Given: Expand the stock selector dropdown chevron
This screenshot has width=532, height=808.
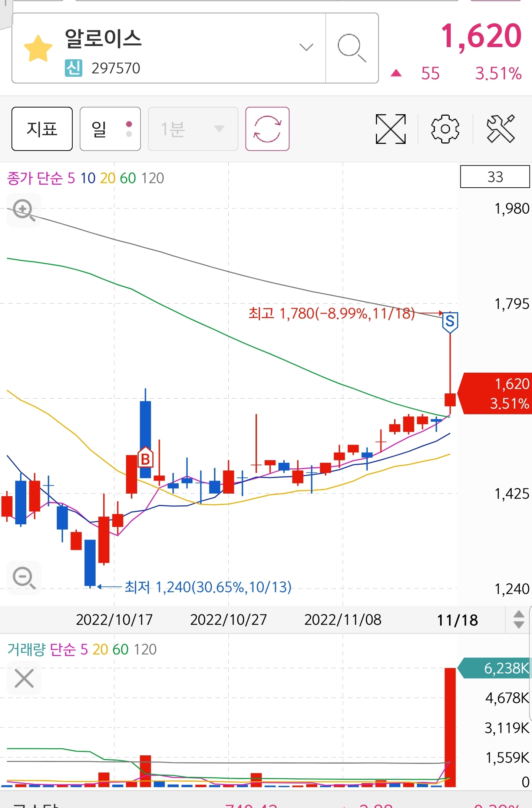Looking at the screenshot, I should coord(306,47).
